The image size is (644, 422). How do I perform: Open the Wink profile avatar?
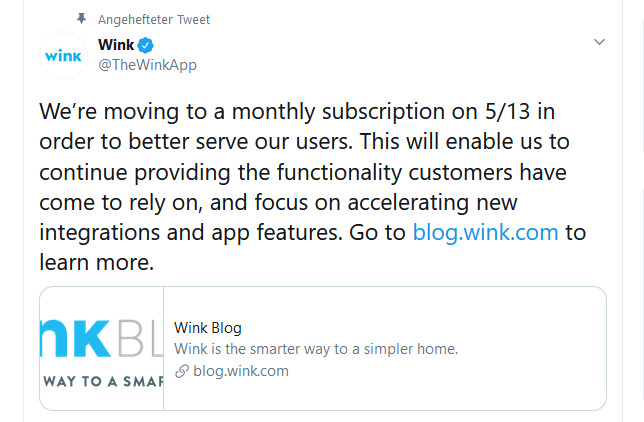tap(63, 55)
